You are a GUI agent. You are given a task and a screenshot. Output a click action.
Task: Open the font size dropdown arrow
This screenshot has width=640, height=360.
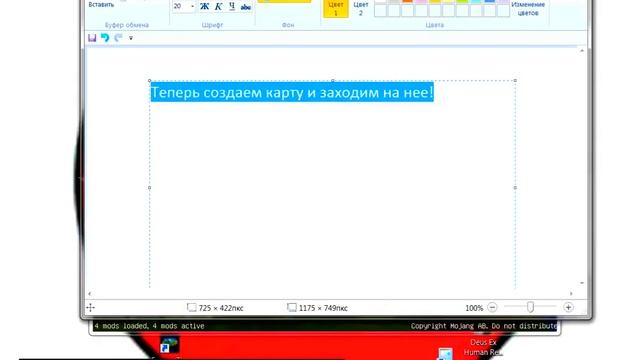pyautogui.click(x=193, y=6)
